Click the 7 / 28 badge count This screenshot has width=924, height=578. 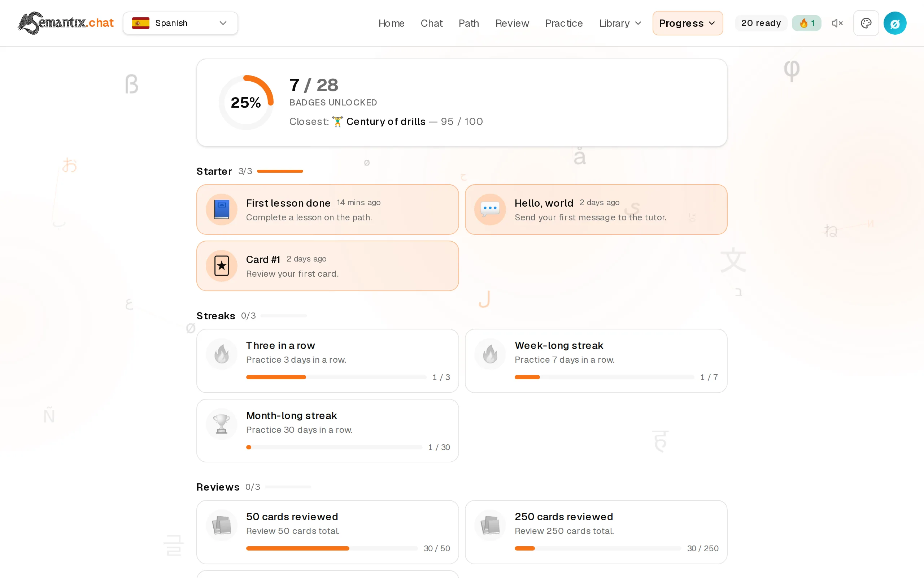(x=313, y=85)
